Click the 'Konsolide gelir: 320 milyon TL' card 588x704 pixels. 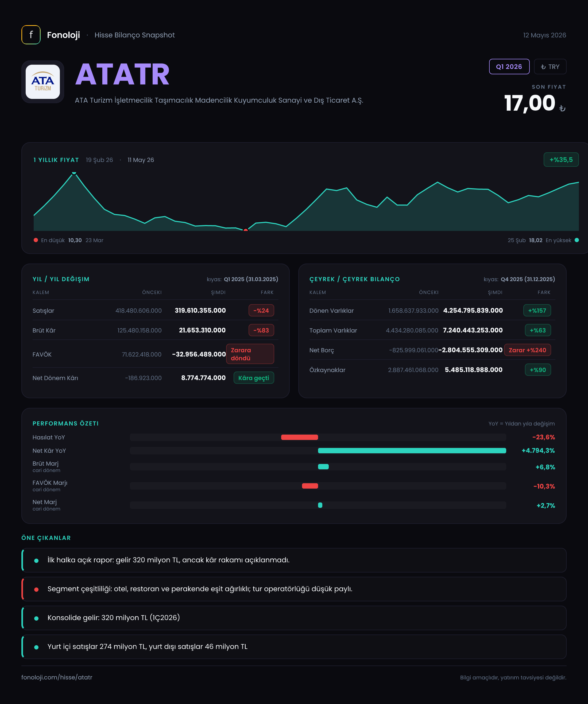[x=294, y=618]
